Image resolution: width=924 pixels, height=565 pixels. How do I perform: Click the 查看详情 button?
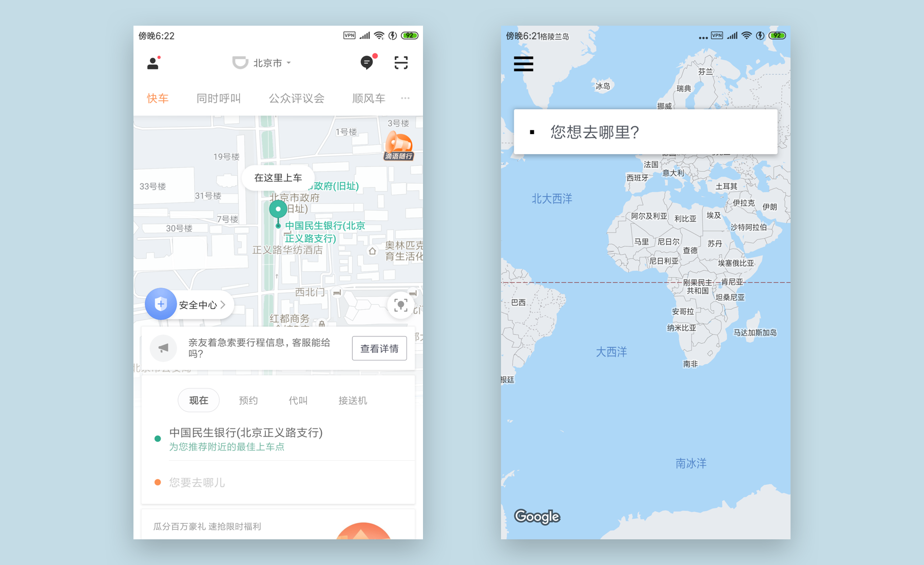pyautogui.click(x=379, y=348)
